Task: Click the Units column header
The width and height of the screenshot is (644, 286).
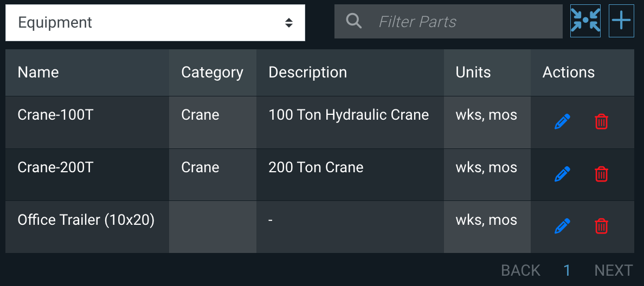Action: pos(473,73)
